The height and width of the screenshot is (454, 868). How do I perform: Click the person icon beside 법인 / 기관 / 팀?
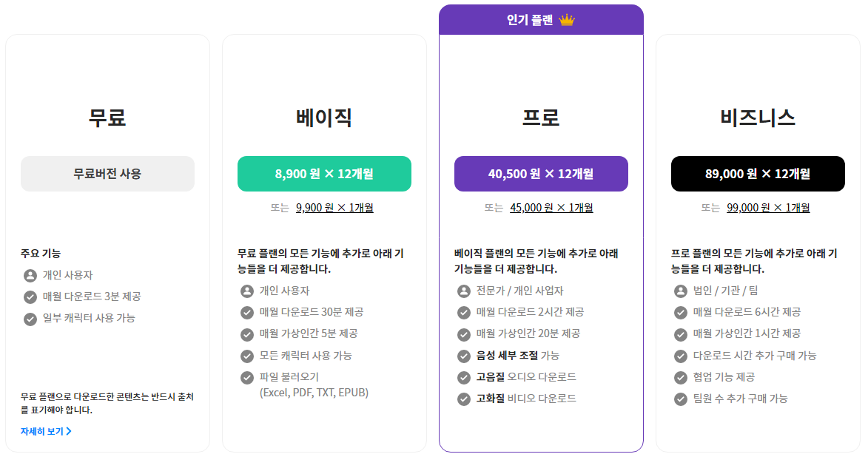[x=681, y=291]
